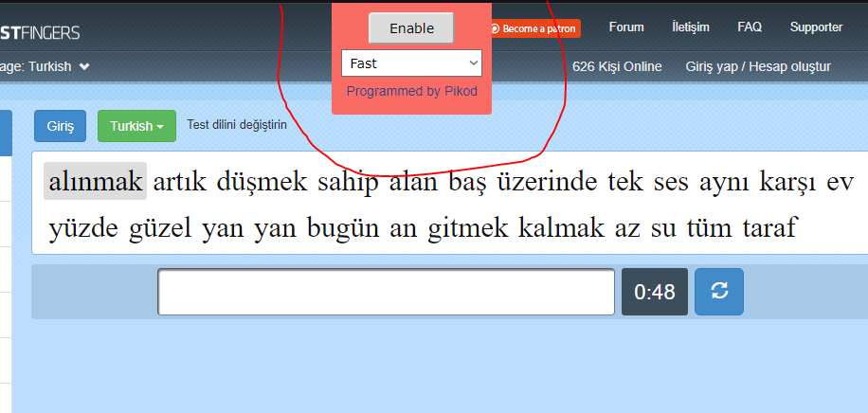868x413 pixels.
Task: Click the Become a patron button
Action: 534,28
